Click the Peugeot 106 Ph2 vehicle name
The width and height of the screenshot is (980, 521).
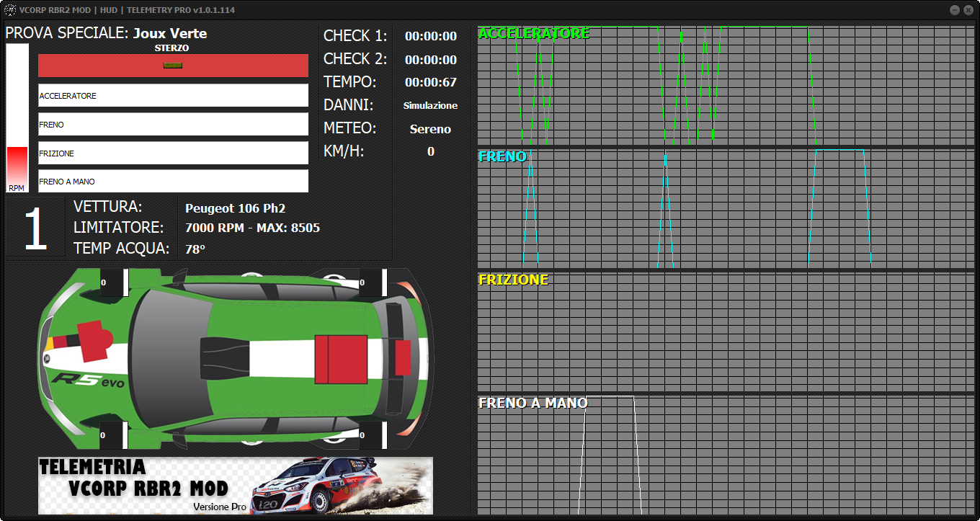[235, 208]
